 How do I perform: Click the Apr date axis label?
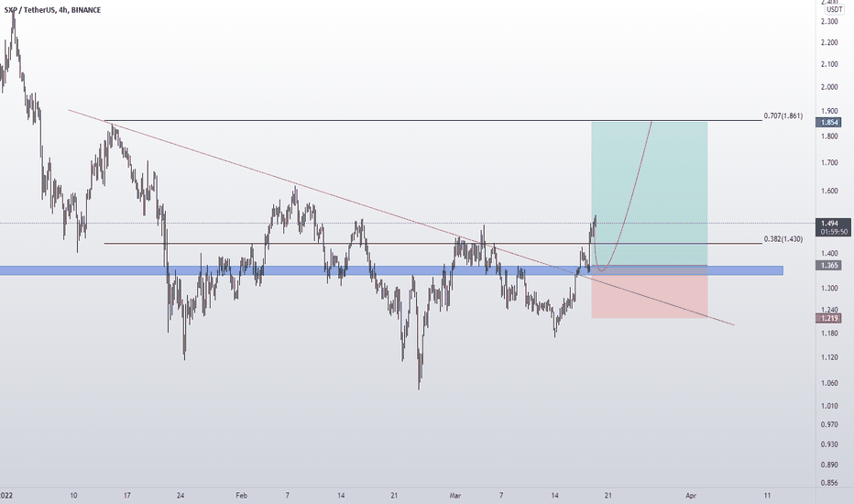coord(691,496)
